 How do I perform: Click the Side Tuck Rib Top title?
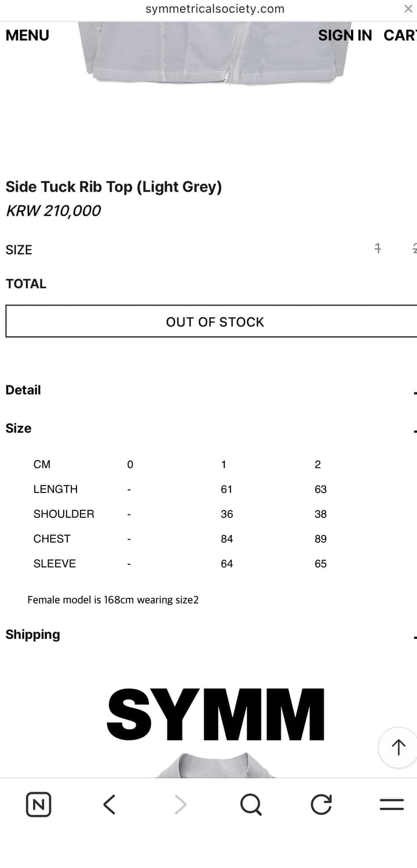pos(114,186)
